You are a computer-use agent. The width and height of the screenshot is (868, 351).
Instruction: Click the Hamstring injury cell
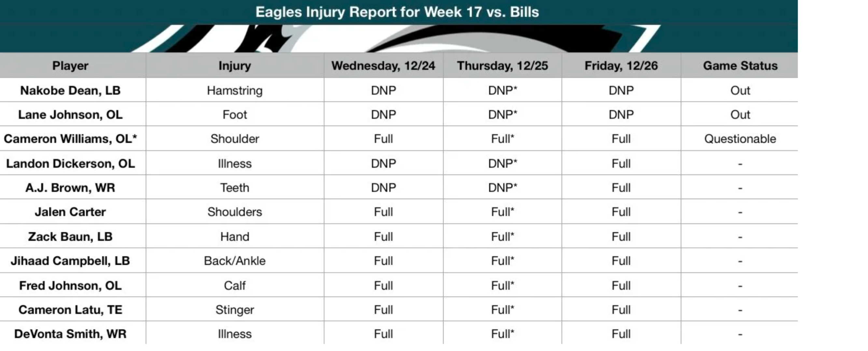click(x=234, y=90)
